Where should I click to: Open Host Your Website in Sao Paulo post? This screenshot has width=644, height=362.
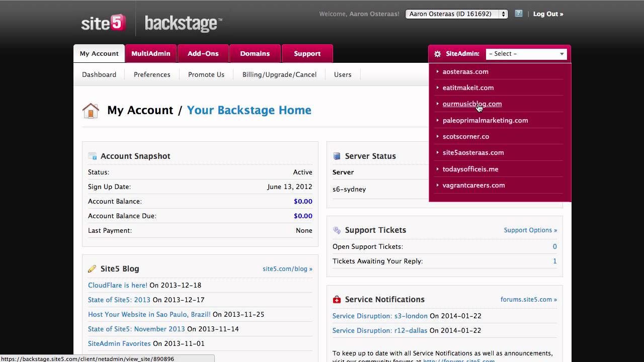[x=149, y=314]
